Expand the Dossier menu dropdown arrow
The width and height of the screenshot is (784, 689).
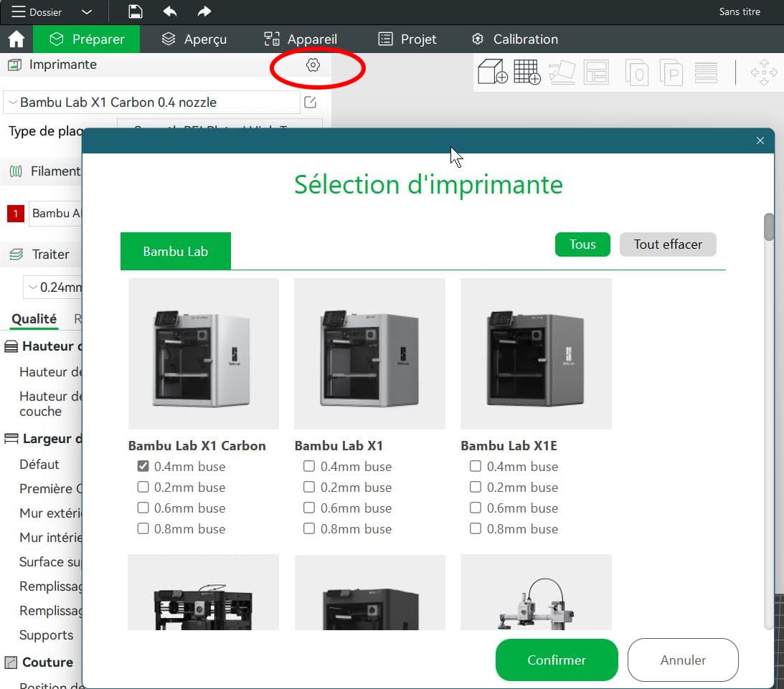tap(87, 12)
